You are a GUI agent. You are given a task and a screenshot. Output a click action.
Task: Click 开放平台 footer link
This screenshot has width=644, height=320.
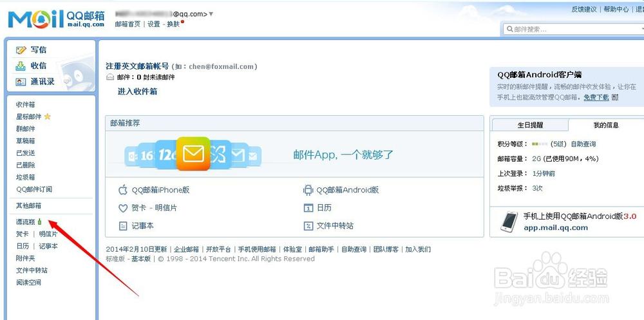[218, 249]
